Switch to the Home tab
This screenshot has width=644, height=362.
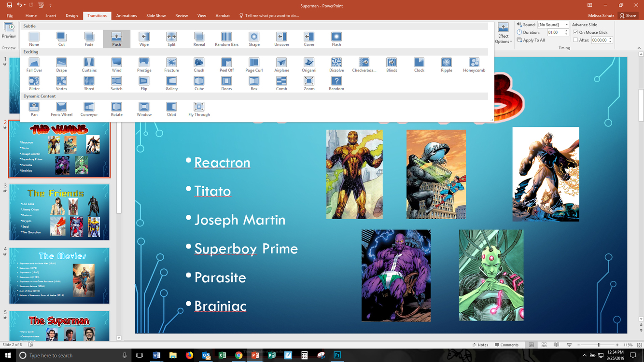[x=31, y=15]
